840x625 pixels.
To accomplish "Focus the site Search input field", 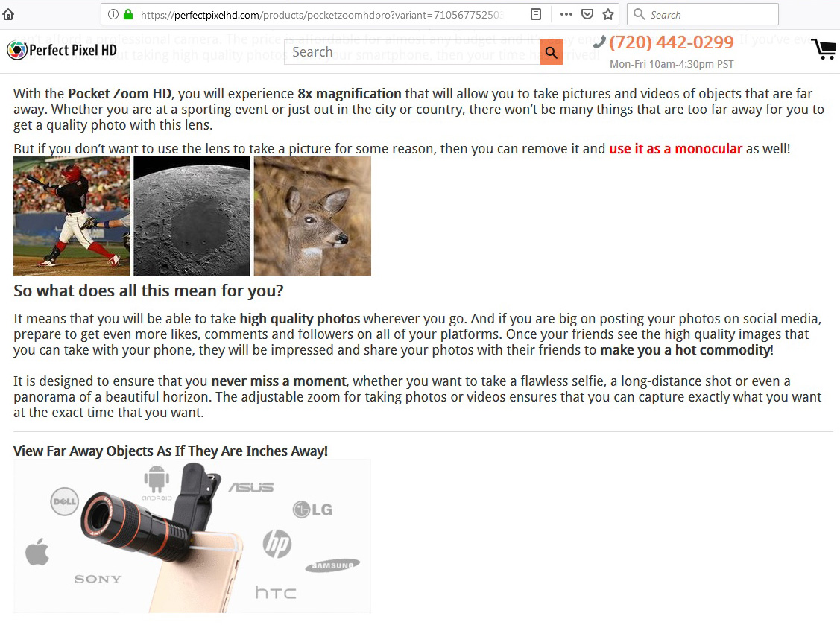I will pos(412,52).
